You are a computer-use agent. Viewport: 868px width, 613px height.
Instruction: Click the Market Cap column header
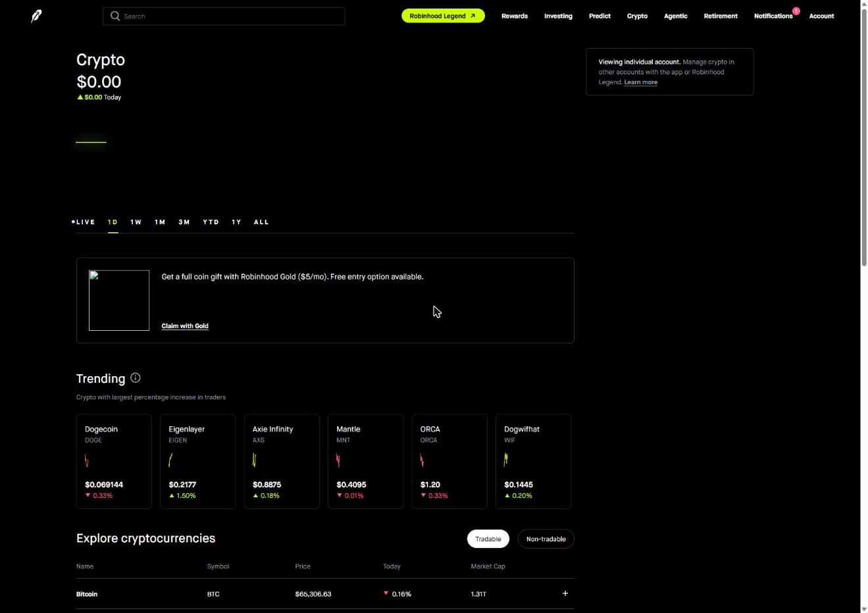[x=488, y=566]
